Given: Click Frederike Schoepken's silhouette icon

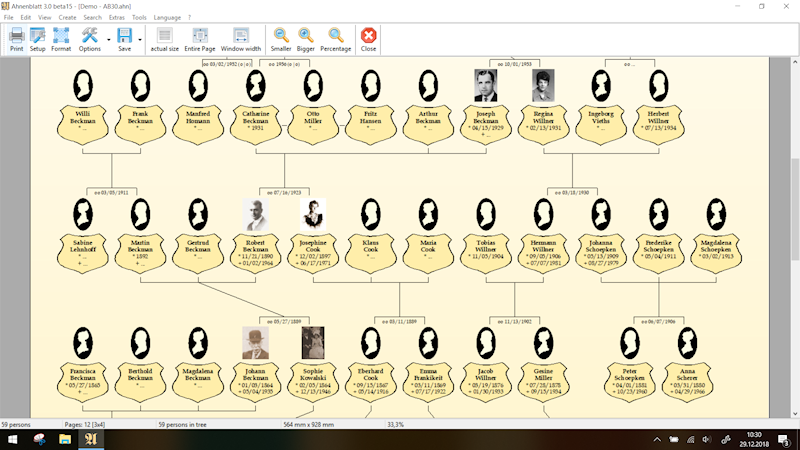Looking at the screenshot, I should [x=659, y=214].
